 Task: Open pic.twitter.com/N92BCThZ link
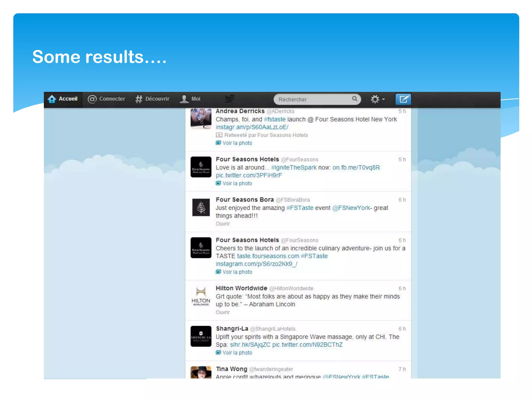[x=307, y=345]
